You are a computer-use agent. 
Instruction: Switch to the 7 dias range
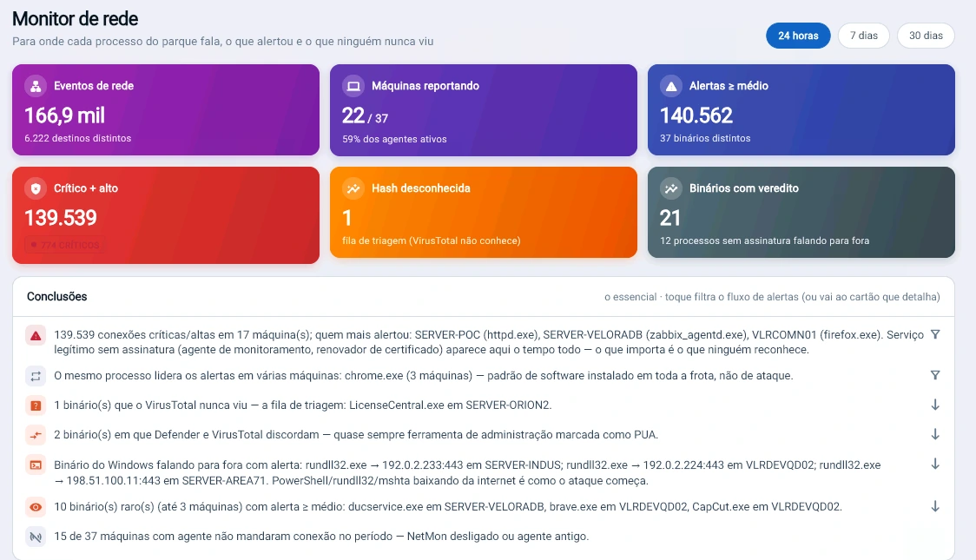pyautogui.click(x=863, y=36)
